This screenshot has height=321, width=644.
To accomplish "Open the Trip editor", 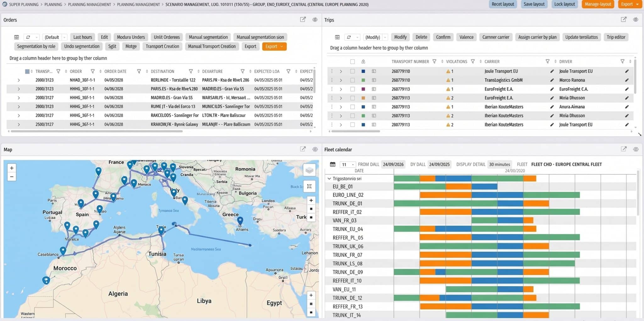I will 616,37.
